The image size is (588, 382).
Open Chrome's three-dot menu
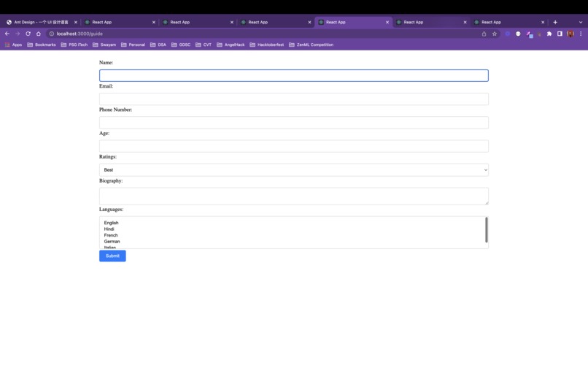(x=581, y=34)
